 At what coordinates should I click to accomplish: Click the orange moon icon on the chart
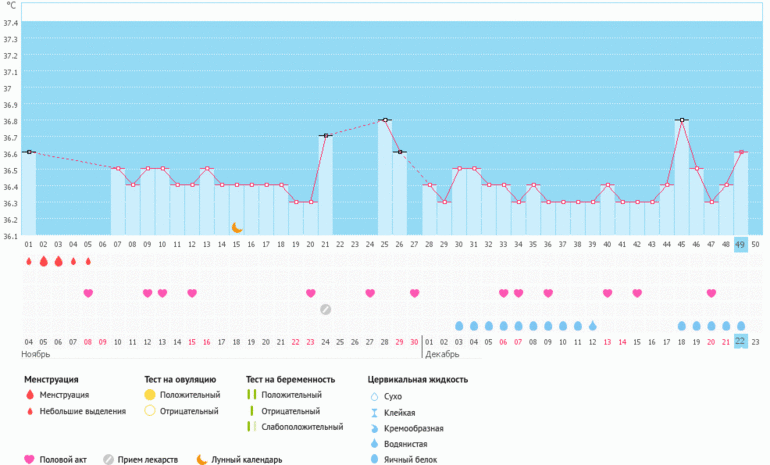point(237,228)
